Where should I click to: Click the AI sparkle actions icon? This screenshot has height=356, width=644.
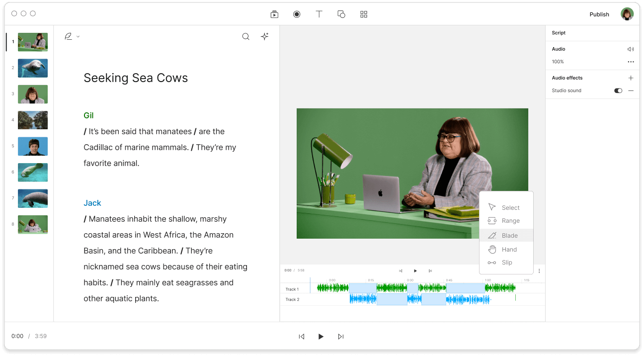tap(265, 36)
